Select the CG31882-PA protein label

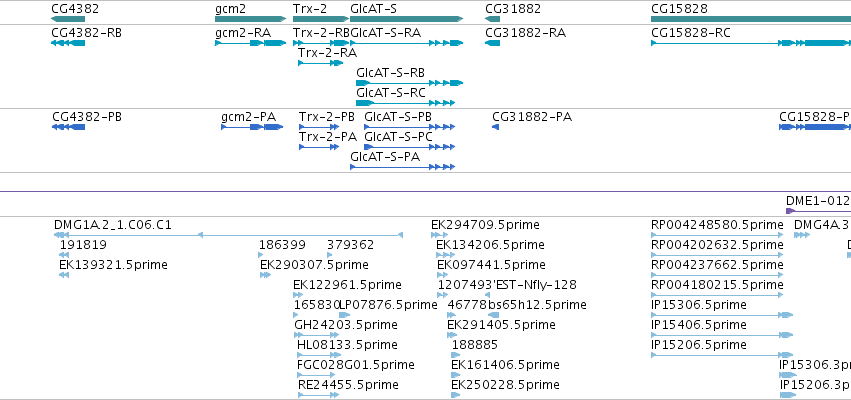[532, 117]
